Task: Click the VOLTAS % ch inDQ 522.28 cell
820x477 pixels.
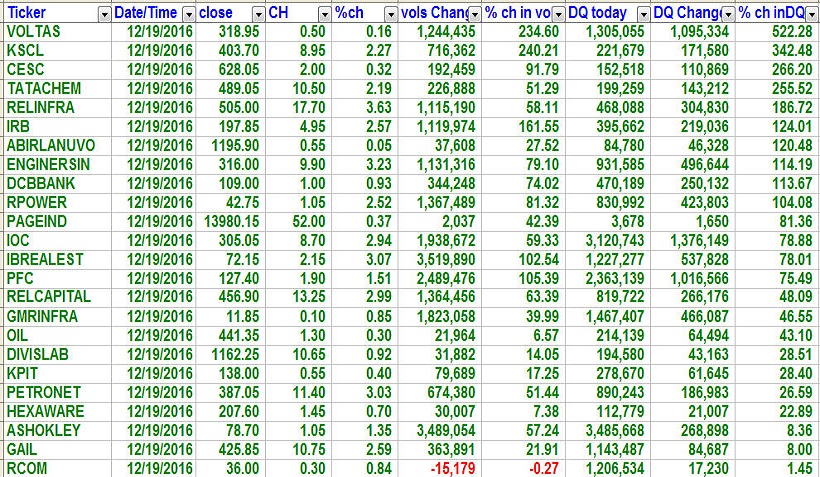Action: tap(786, 32)
